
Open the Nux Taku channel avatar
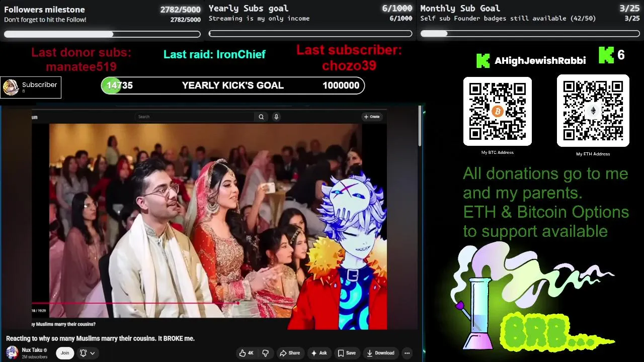click(12, 352)
